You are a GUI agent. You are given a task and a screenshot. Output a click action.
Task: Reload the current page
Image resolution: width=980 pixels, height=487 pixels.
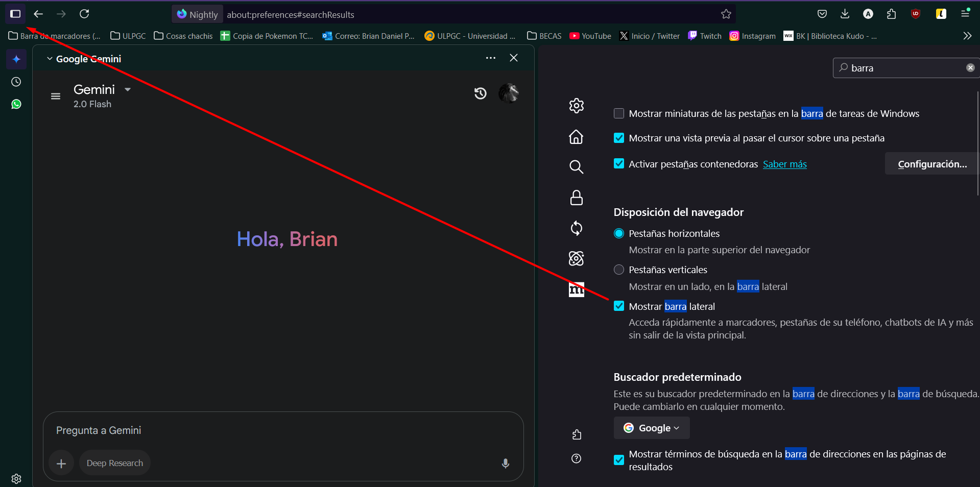tap(84, 14)
